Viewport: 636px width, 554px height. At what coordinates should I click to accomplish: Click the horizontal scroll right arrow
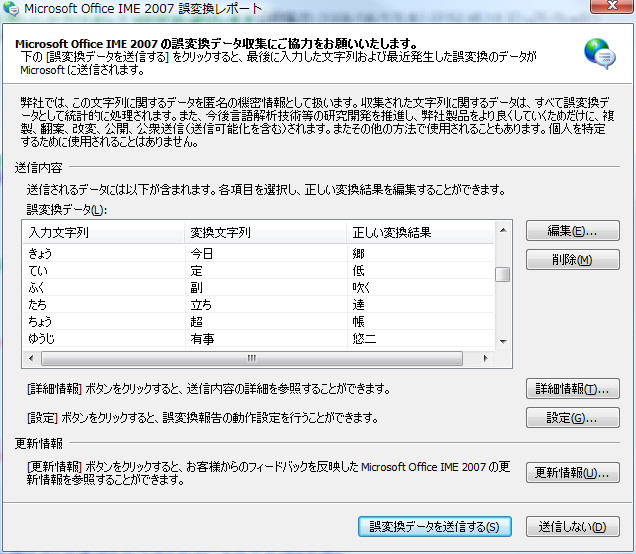(x=486, y=358)
